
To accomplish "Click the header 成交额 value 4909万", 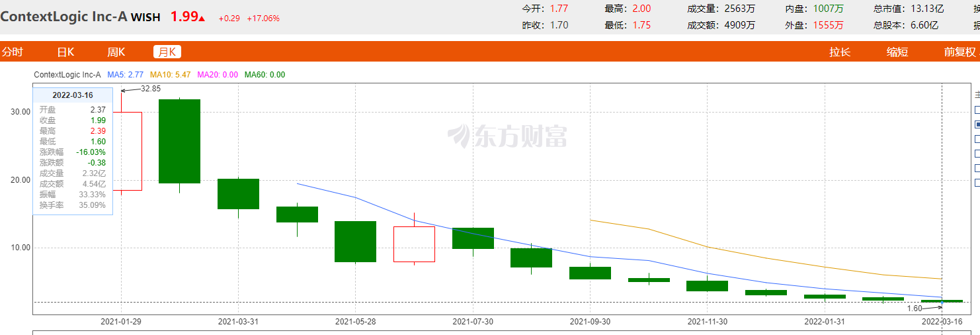I will 740,25.
